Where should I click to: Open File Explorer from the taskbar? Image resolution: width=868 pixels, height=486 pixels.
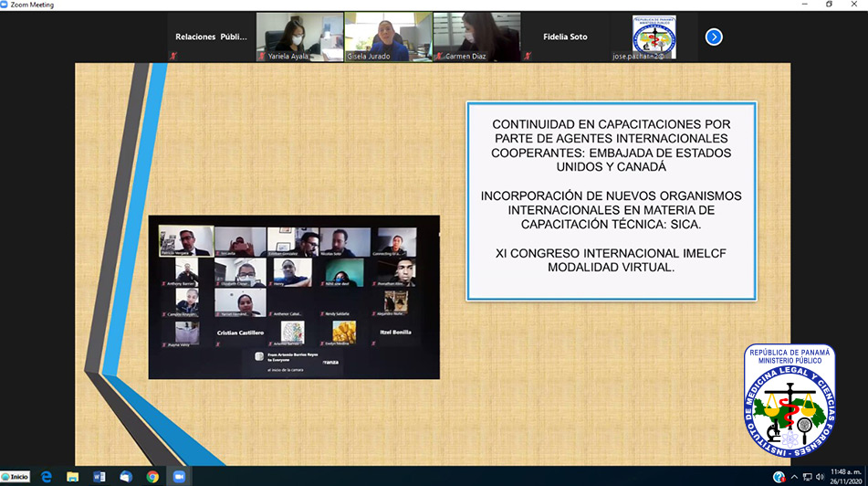click(72, 477)
